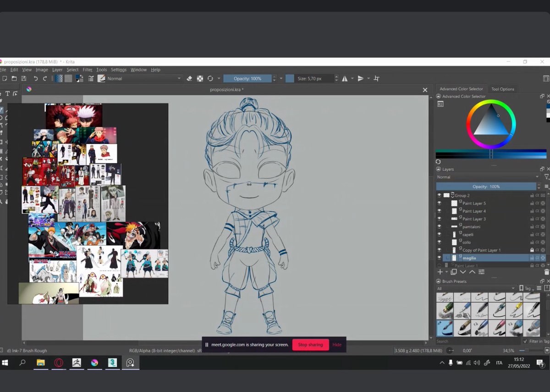
Task: Hide Group 2 with its eye icon
Action: [439, 195]
